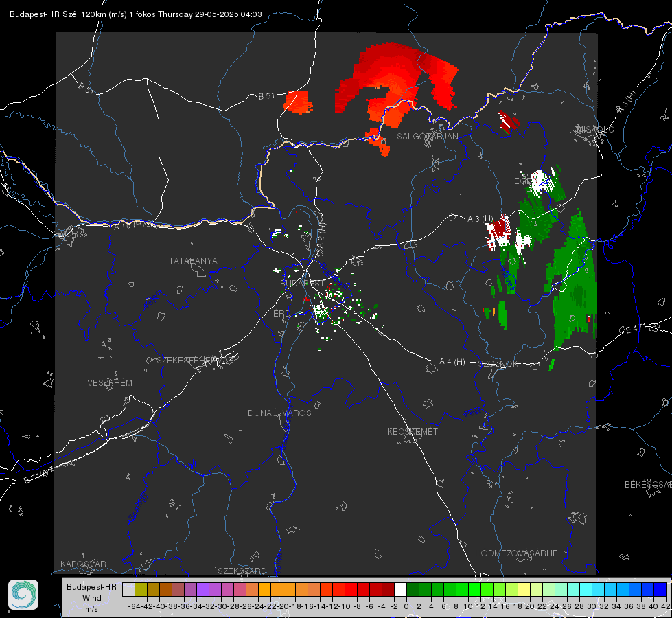The width and height of the screenshot is (672, 618).
Task: Click the HODMEZOVASARHELY city label
Action: coord(521,553)
